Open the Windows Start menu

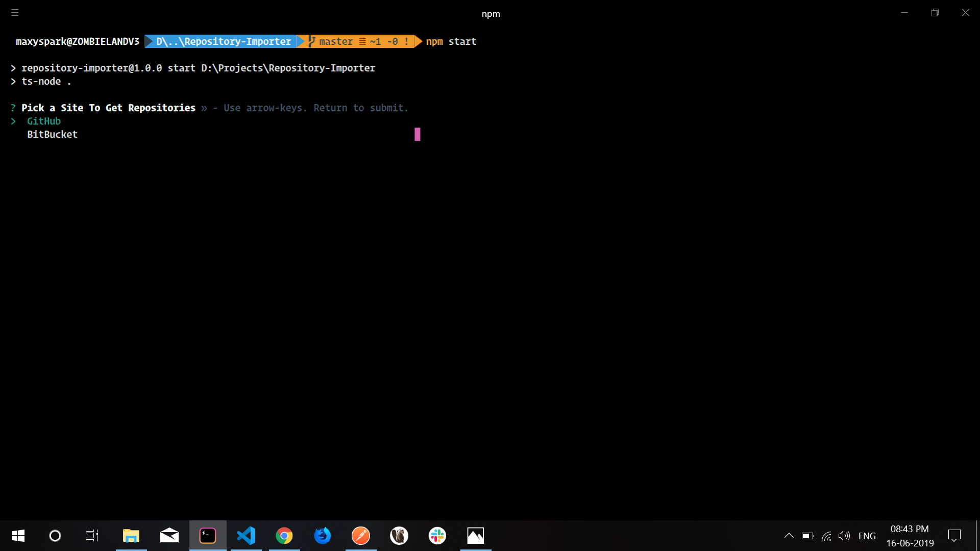pyautogui.click(x=18, y=536)
